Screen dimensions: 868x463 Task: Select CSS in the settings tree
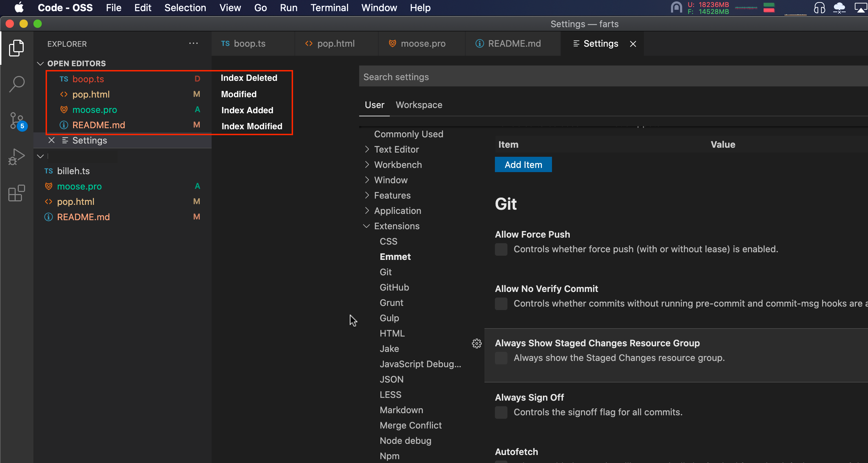point(388,241)
